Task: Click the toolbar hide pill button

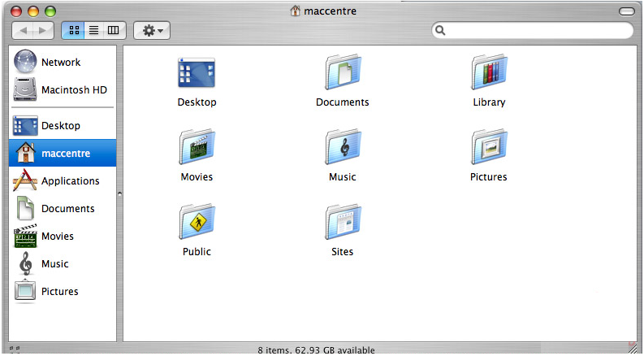Action: (626, 11)
